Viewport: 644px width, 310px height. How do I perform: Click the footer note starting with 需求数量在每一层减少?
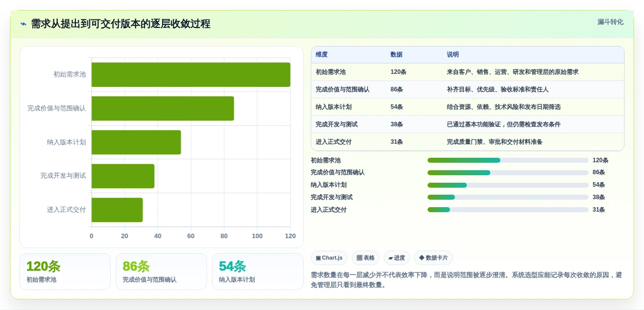466,280
